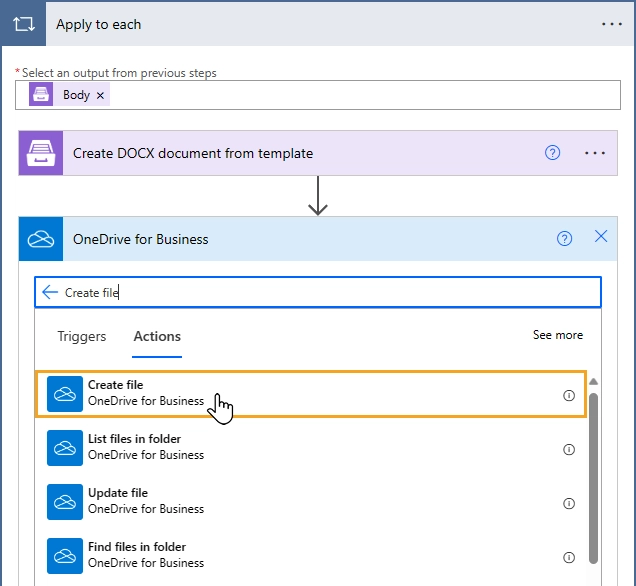
Task: Select the Update file action
Action: click(311, 502)
